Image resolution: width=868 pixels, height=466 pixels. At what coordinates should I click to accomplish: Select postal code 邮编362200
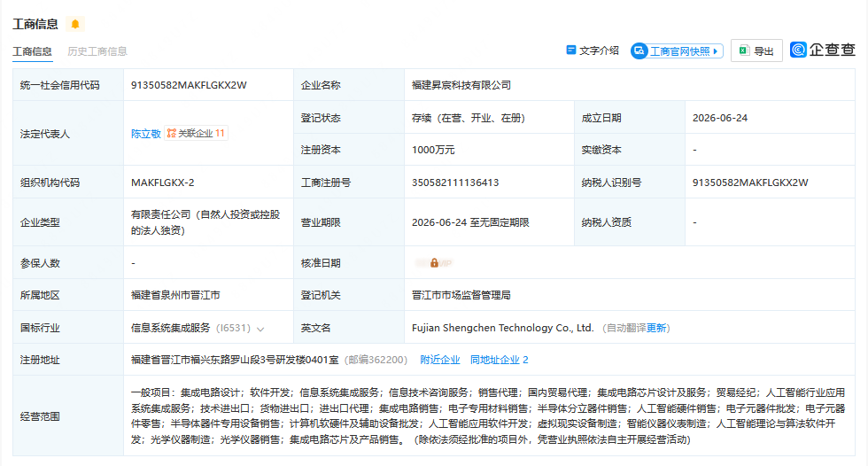click(x=376, y=360)
